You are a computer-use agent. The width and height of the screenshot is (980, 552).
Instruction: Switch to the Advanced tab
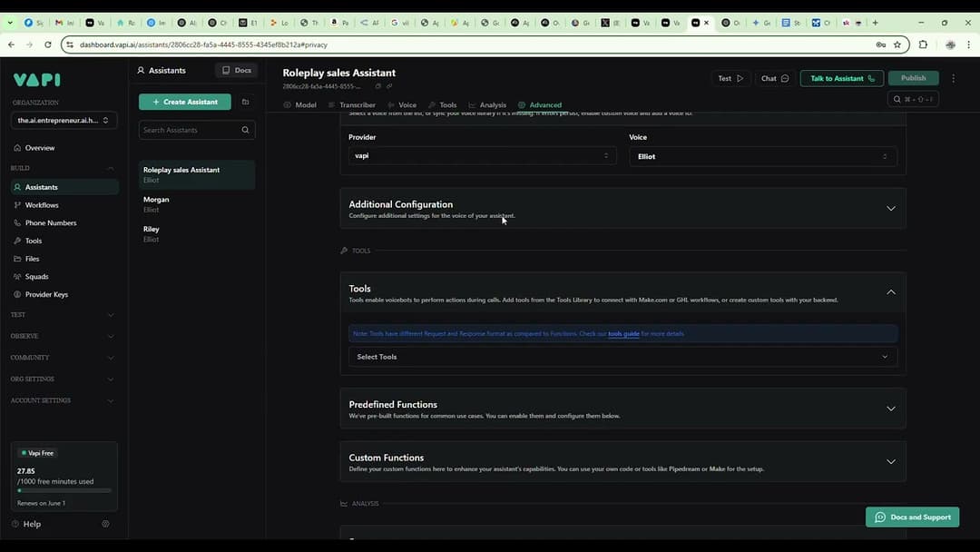(540, 105)
